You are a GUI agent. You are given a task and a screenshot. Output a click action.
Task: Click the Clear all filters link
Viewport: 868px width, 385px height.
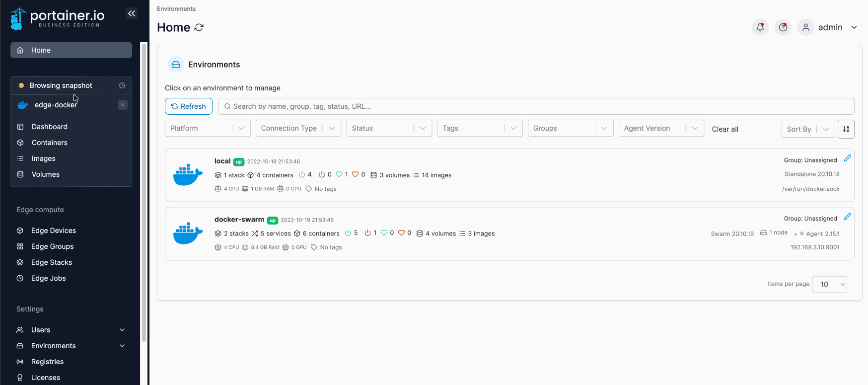point(724,129)
